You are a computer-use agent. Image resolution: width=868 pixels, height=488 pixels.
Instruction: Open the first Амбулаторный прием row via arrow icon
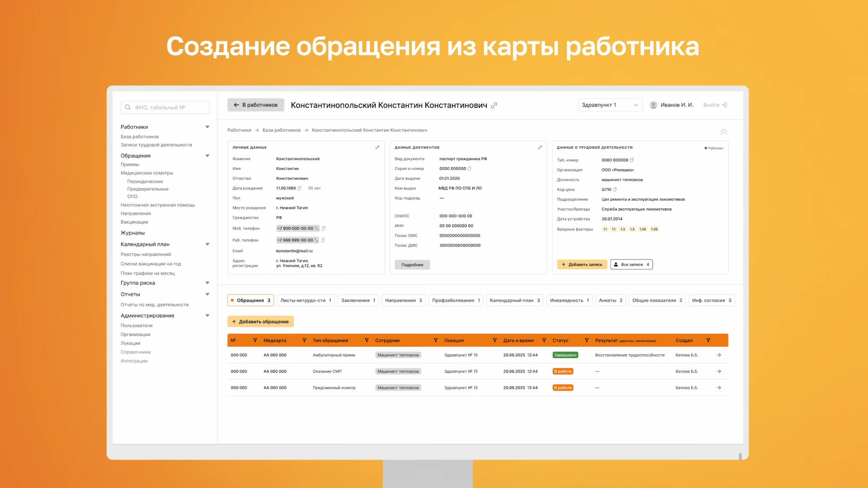pos(719,355)
